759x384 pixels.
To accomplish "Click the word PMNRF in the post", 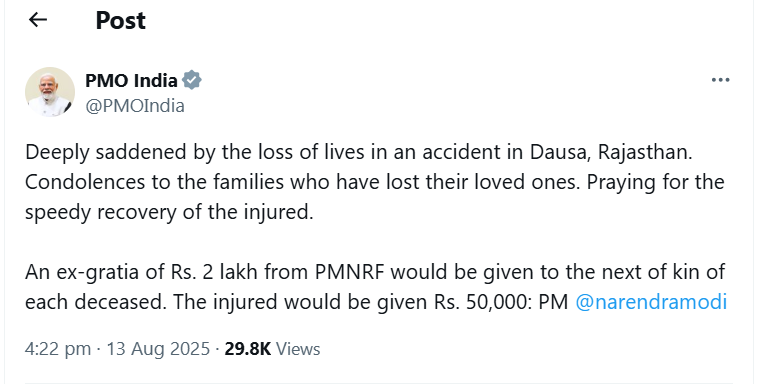I will pos(350,272).
